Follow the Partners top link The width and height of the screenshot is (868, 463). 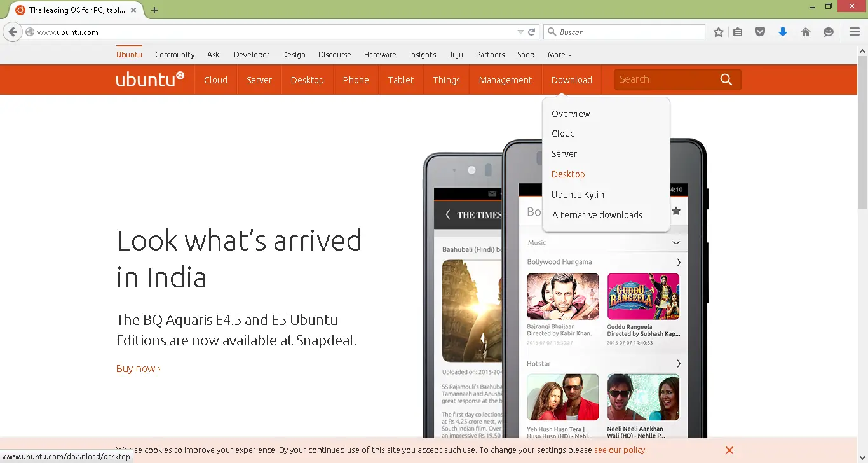(x=490, y=55)
